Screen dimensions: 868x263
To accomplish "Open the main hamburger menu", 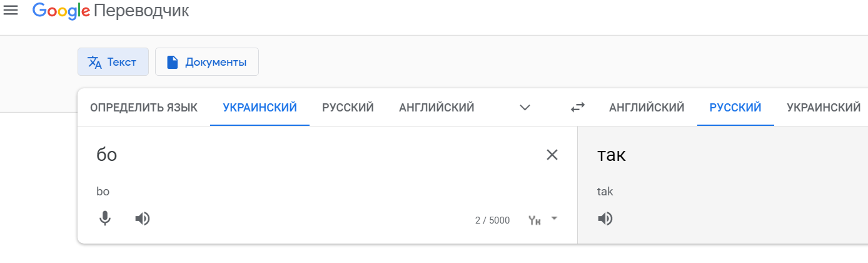I will 11,11.
